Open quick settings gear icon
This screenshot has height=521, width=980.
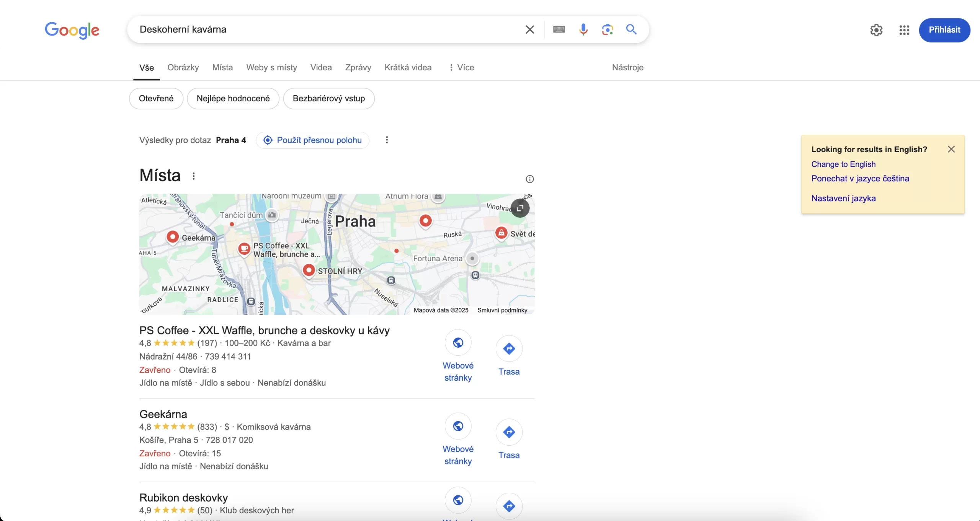point(876,30)
